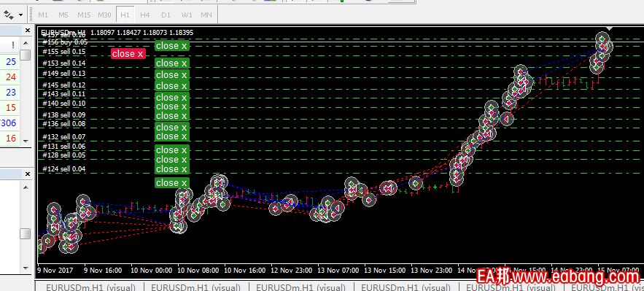Click the lowest green close x button

pos(172,183)
